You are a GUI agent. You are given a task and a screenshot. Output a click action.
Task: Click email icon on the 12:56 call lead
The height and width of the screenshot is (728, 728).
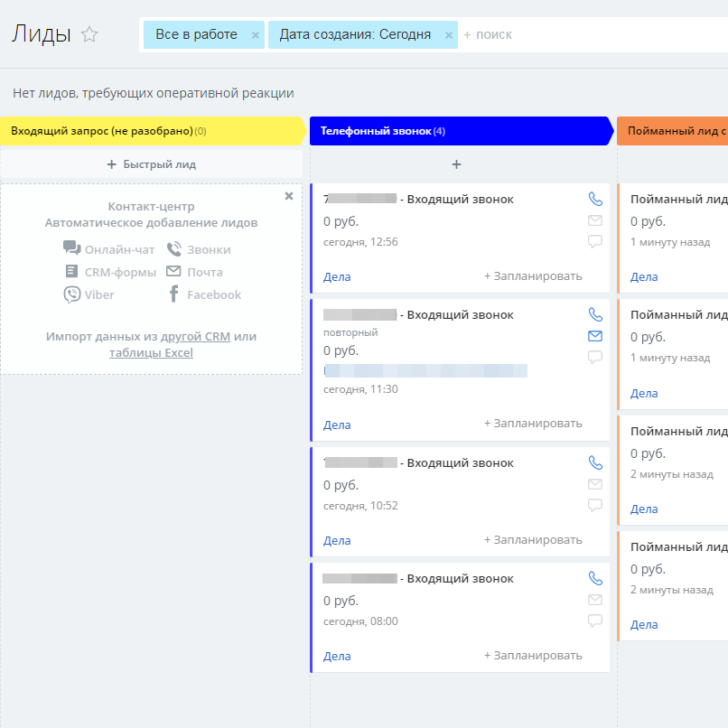(595, 220)
